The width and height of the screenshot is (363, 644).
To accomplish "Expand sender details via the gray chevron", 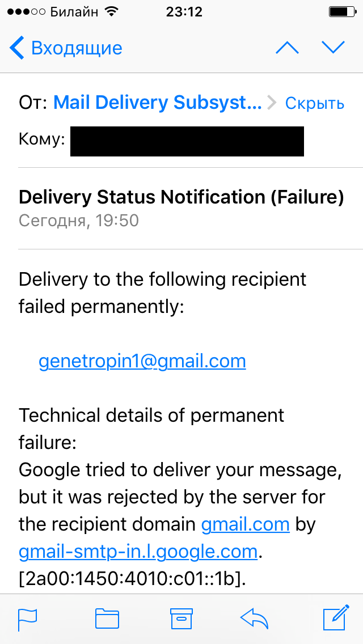I will [272, 103].
